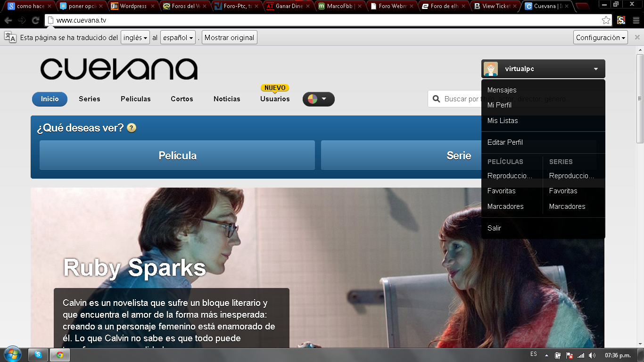Open Películas Marcadores menu entry

[x=505, y=206]
